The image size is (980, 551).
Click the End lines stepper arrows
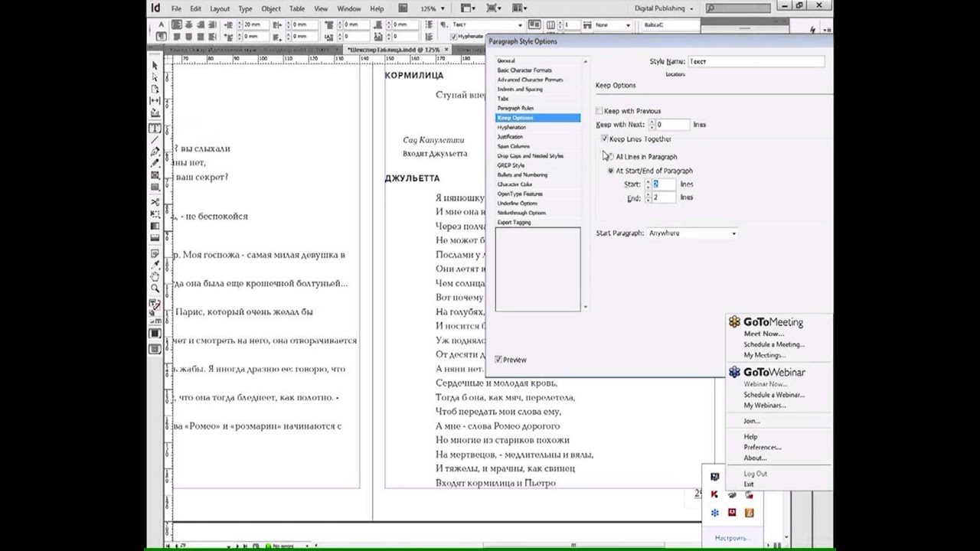[x=647, y=197]
